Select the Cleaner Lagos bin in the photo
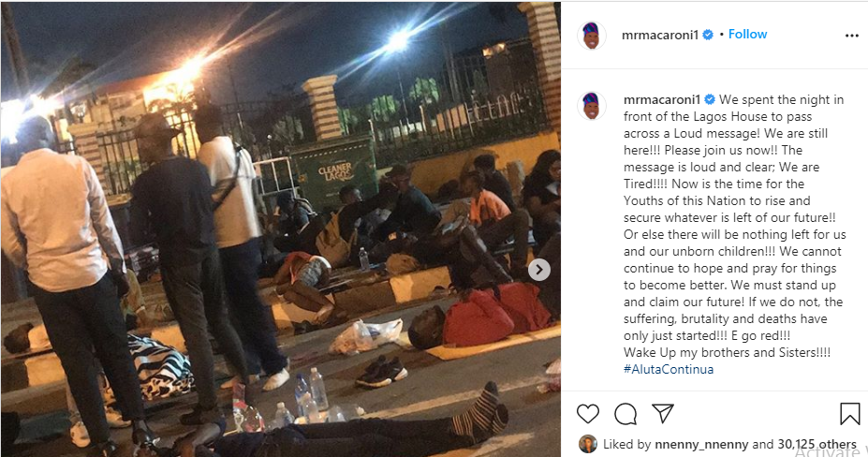Image resolution: width=868 pixels, height=457 pixels. coord(333,171)
